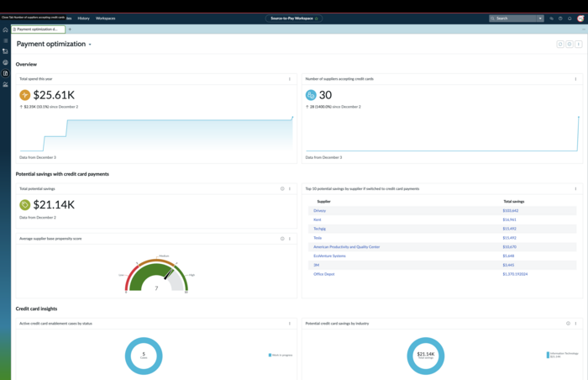Open the 3M supplier link

[x=316, y=265]
